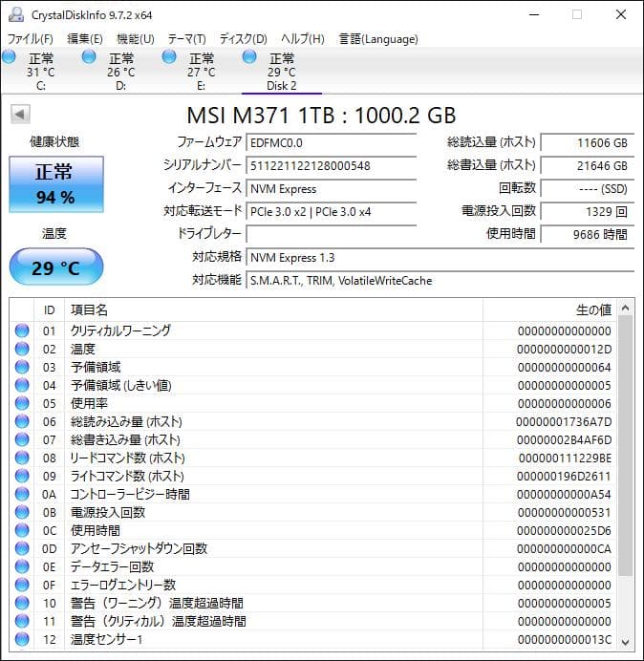The height and width of the screenshot is (661, 644).
Task: Click the SMART list vertical scrollbar thumb
Action: [626, 445]
